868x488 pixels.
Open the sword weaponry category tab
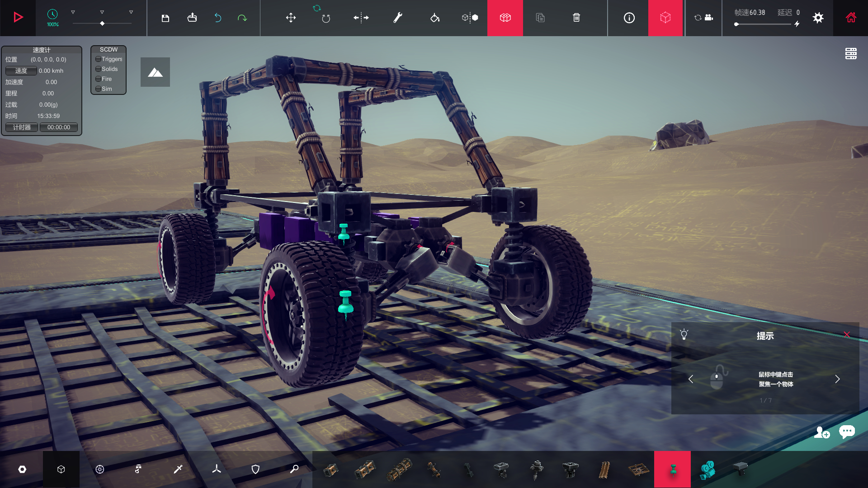[x=178, y=469]
